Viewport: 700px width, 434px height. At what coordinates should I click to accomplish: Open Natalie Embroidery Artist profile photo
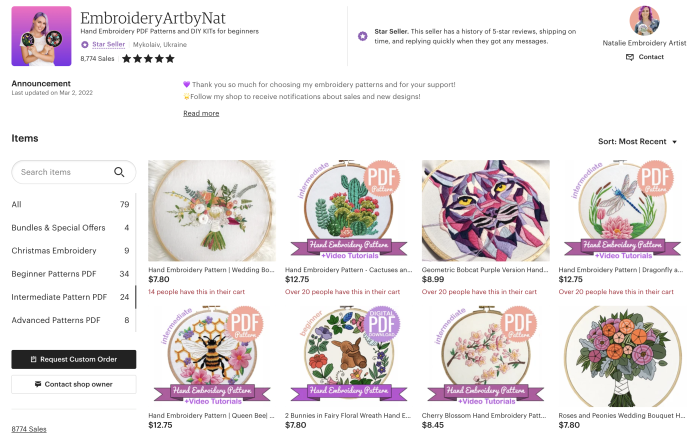pos(644,21)
